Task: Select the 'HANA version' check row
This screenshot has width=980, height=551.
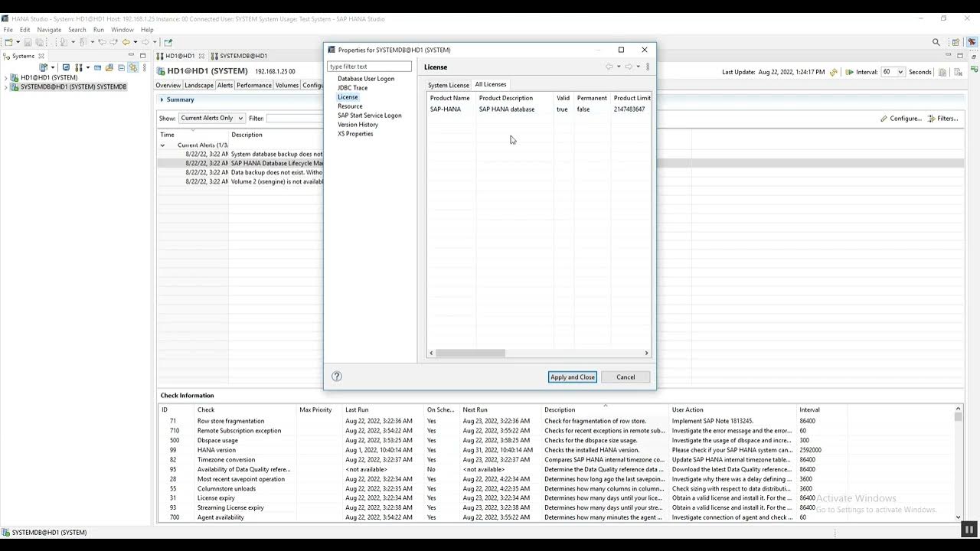Action: pos(557,450)
